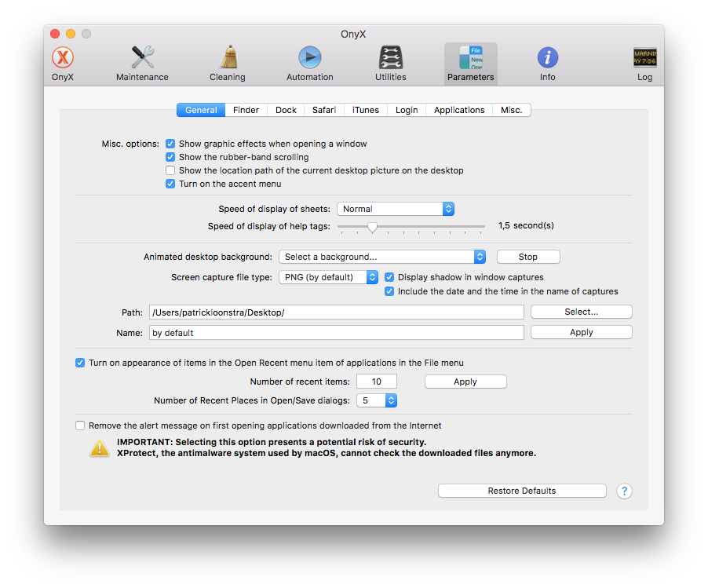Open Animated desktop background dropdown
Screen dimensions: 708x588
click(x=382, y=257)
